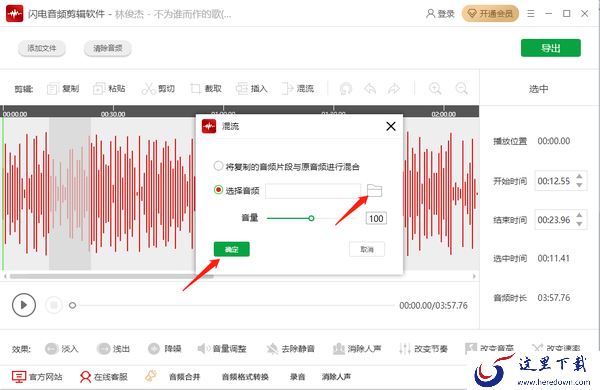Viewport: 600px width, 390px height.
Task: Click the 清除音频 clear audio button
Action: (108, 48)
